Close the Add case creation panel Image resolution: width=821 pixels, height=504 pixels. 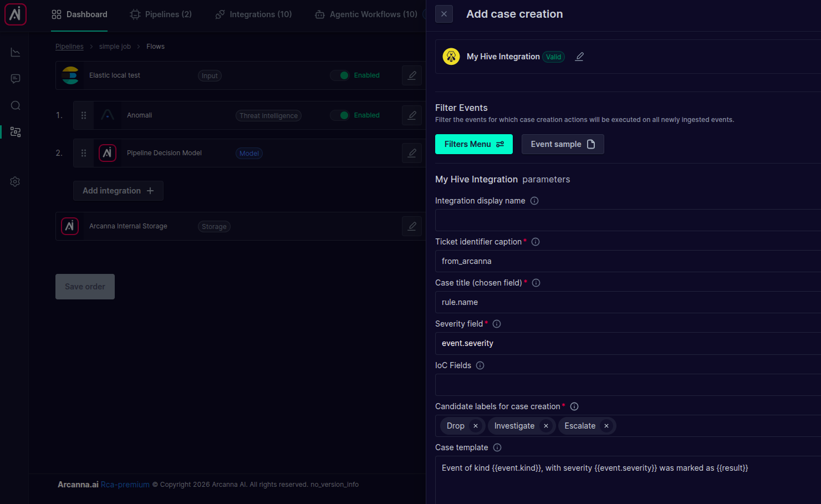pos(444,14)
